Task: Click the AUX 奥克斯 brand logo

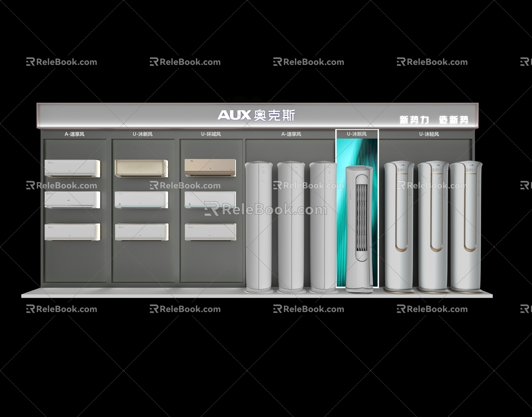Action: (256, 115)
